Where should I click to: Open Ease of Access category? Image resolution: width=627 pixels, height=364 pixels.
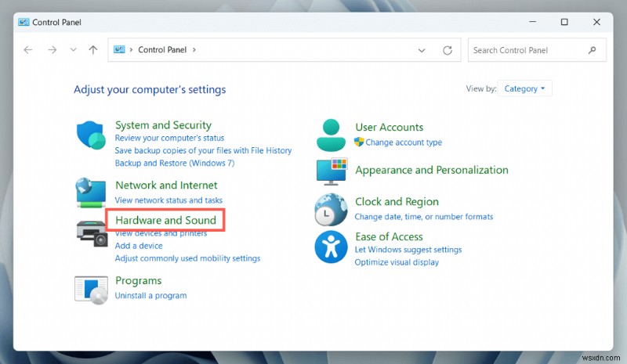click(x=389, y=236)
